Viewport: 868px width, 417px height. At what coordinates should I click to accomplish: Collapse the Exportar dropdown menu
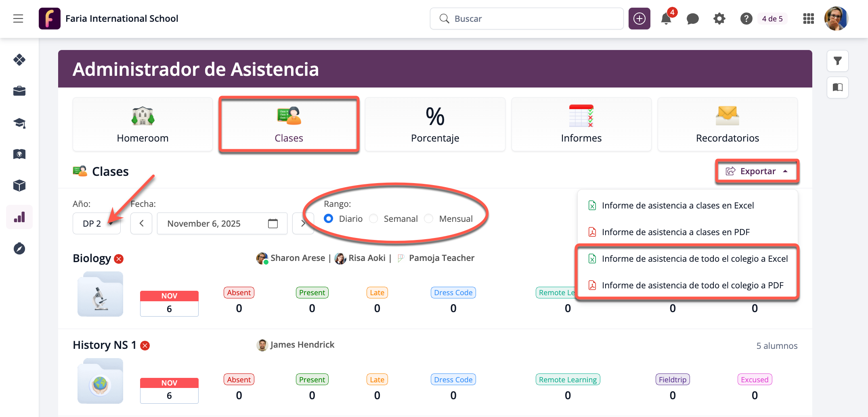[757, 171]
